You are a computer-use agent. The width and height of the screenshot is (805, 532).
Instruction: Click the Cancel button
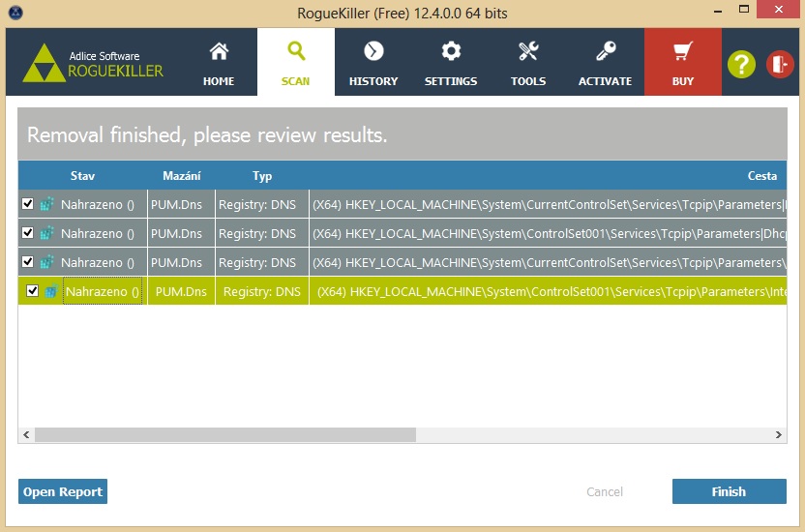(605, 492)
